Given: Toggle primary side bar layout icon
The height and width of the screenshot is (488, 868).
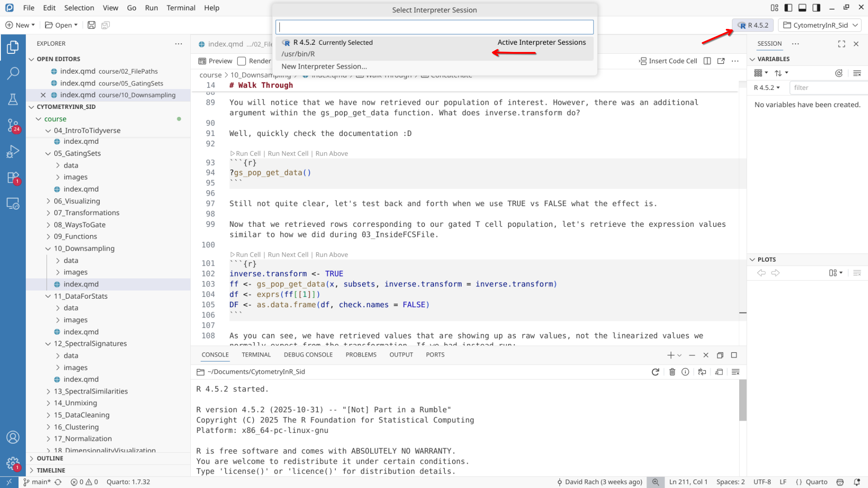Looking at the screenshot, I should tap(788, 8).
